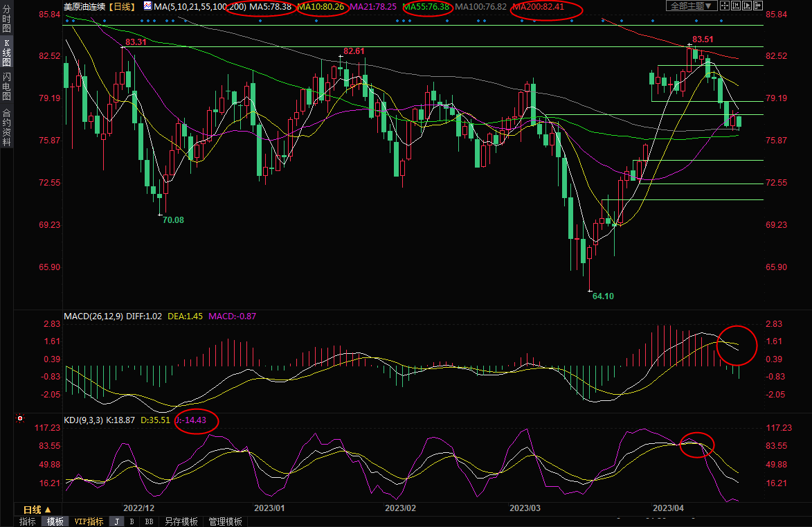Click the axis range measure icon
The height and width of the screenshot is (527, 812).
tap(734, 6)
